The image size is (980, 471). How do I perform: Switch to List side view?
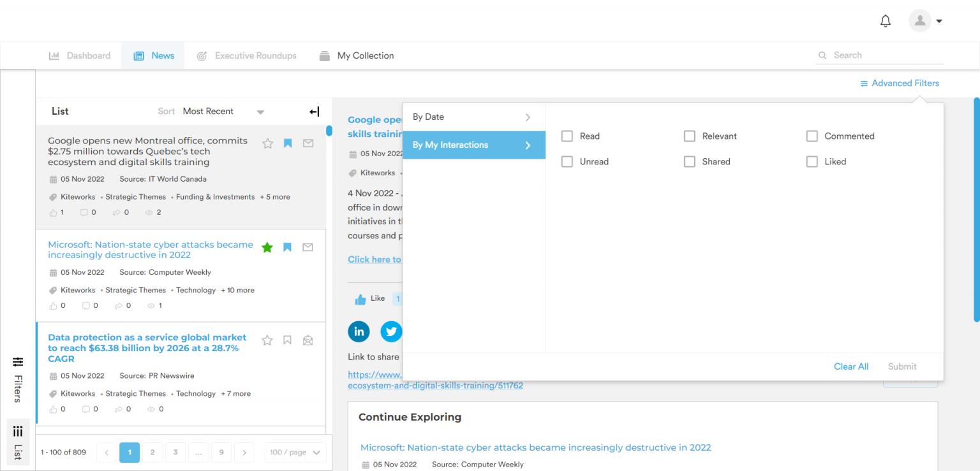coord(17,442)
